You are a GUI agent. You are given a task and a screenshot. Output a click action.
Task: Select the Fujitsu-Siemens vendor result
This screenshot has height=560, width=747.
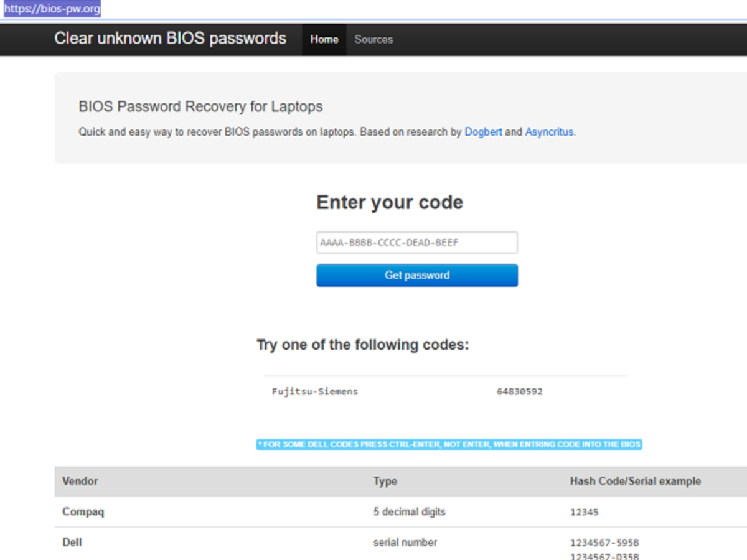(315, 391)
